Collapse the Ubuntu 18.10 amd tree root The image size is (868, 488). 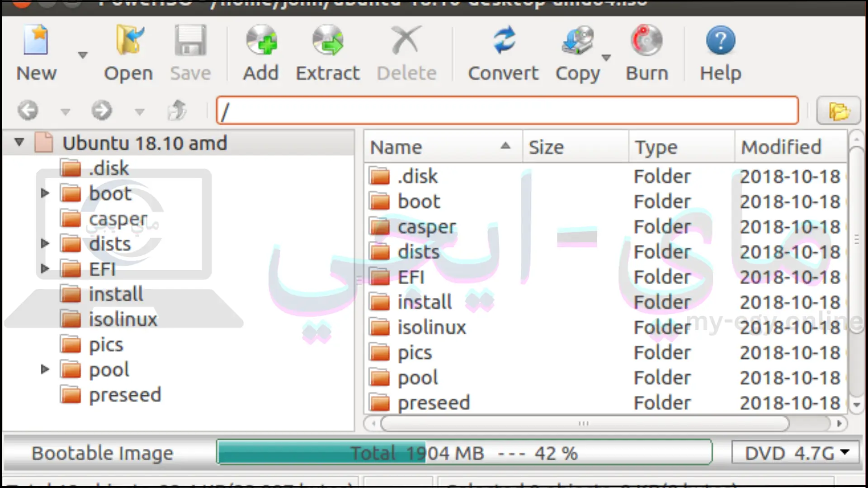click(x=19, y=142)
